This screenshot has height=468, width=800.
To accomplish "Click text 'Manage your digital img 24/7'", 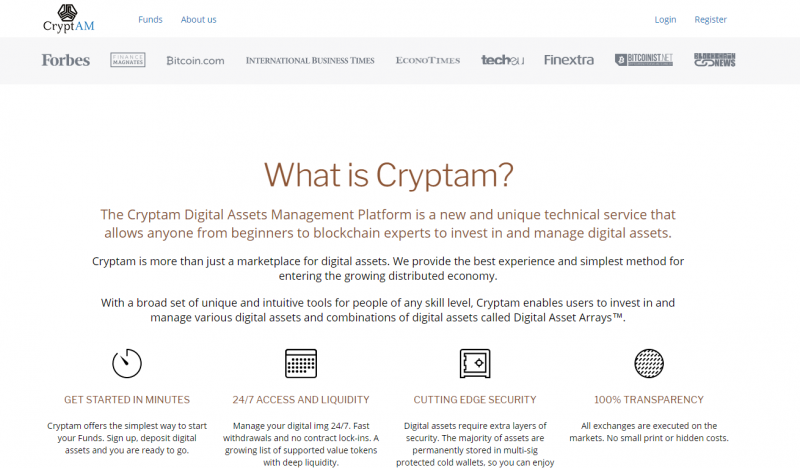I will tap(301, 444).
